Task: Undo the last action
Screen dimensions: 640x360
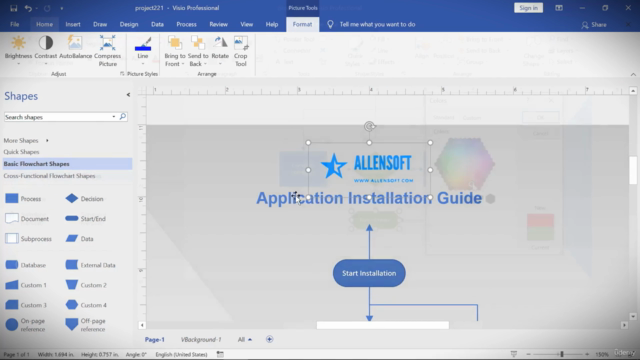Action: point(28,8)
